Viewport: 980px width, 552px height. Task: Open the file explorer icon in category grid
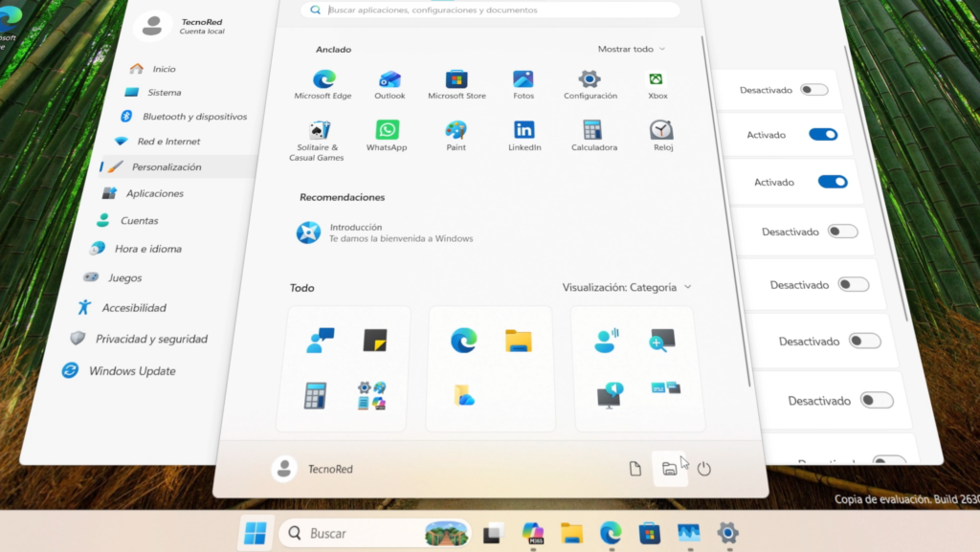click(519, 341)
